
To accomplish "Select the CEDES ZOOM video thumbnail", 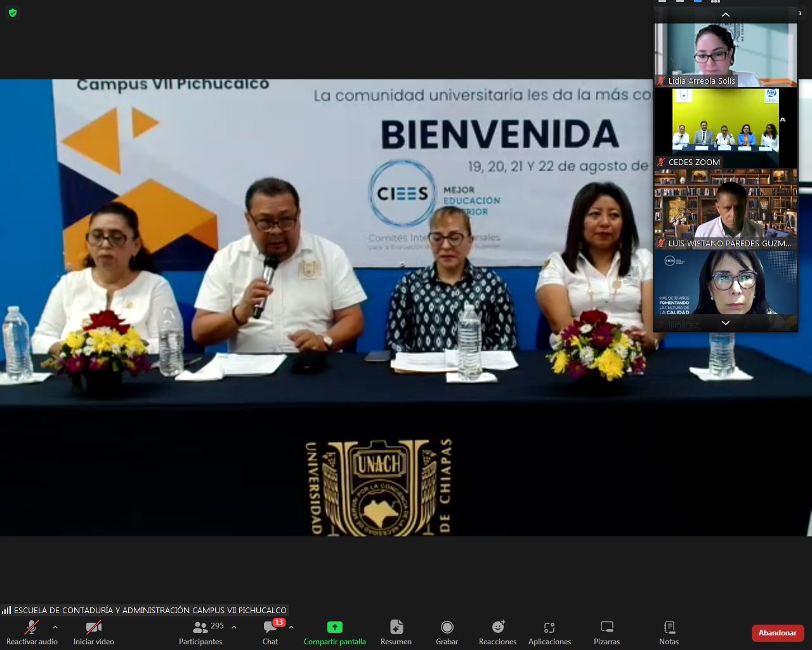I will coord(725,127).
